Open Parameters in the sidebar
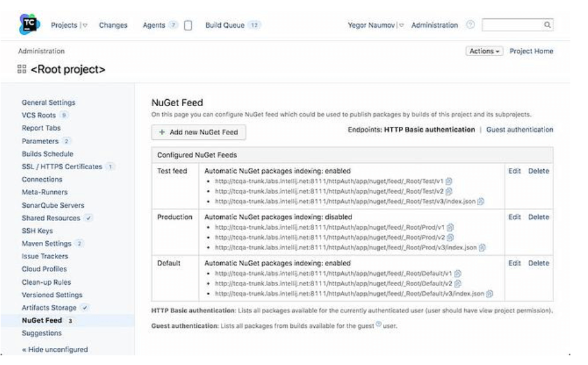Viewport: 588px width, 365px height. (x=40, y=141)
